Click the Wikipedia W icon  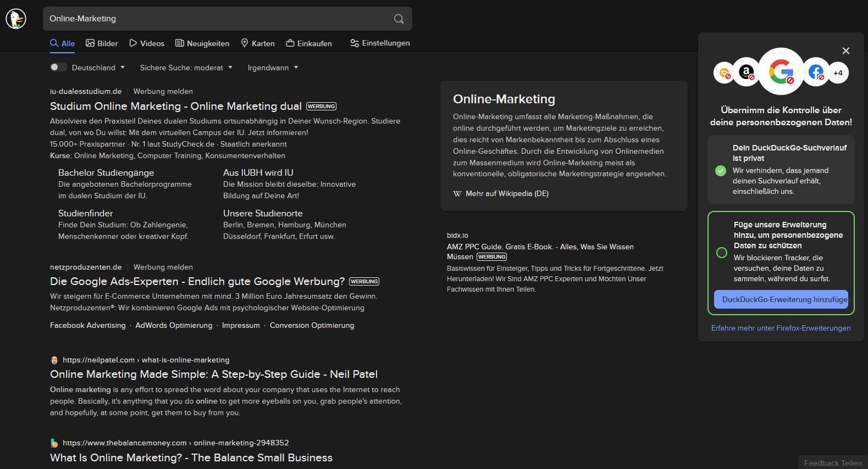click(457, 194)
